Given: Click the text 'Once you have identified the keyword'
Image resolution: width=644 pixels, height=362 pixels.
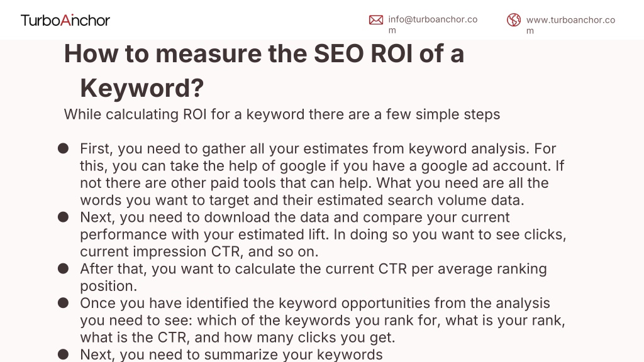Looking at the screenshot, I should (x=209, y=304).
